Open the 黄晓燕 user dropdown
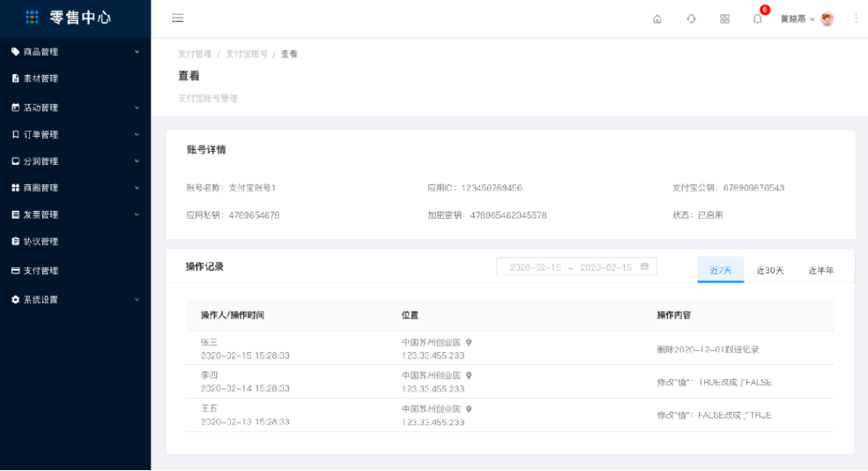 pyautogui.click(x=798, y=19)
